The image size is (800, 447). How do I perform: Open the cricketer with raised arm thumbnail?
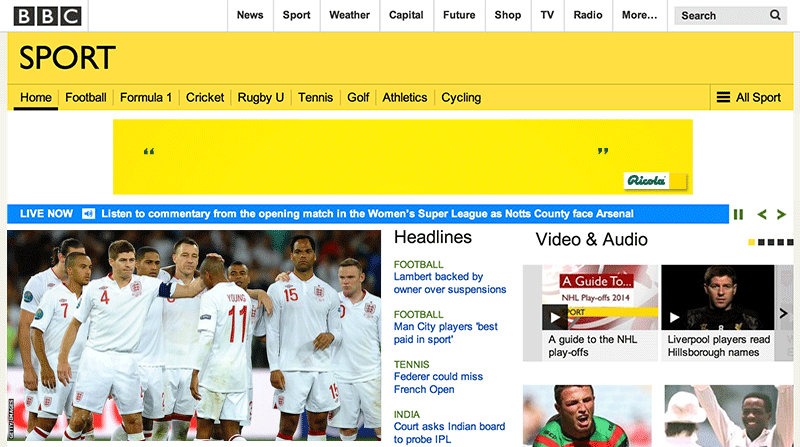(729, 416)
